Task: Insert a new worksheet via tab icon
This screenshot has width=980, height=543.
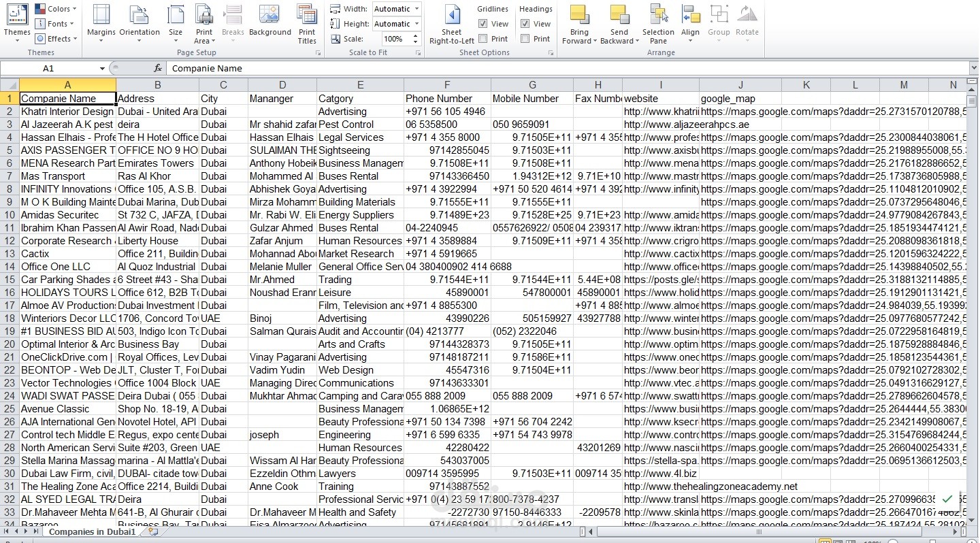Action: (x=153, y=532)
